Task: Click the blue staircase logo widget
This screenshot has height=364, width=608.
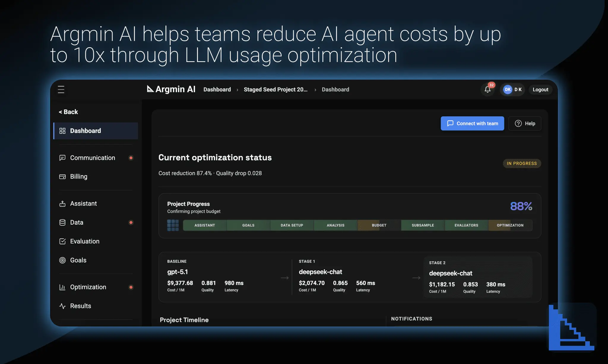Action: click(x=571, y=327)
